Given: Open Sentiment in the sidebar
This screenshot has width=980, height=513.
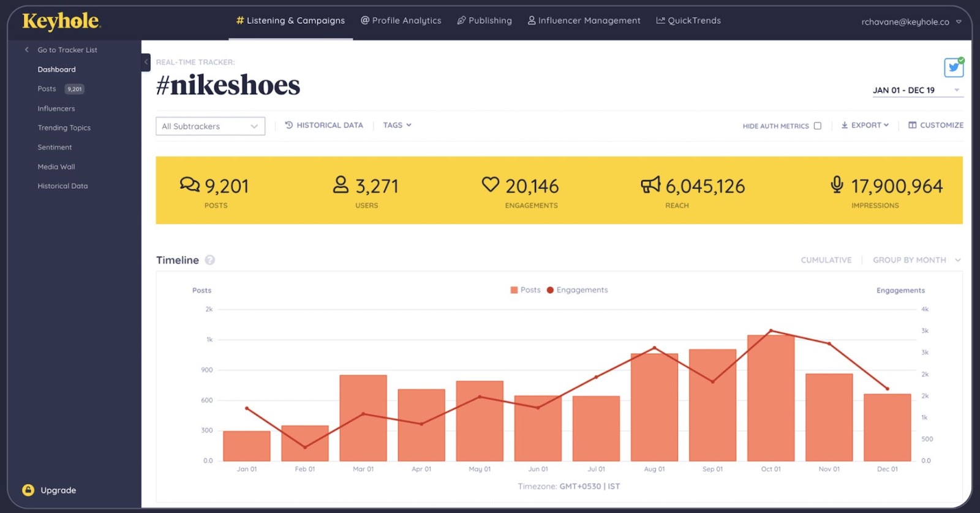Looking at the screenshot, I should (55, 148).
